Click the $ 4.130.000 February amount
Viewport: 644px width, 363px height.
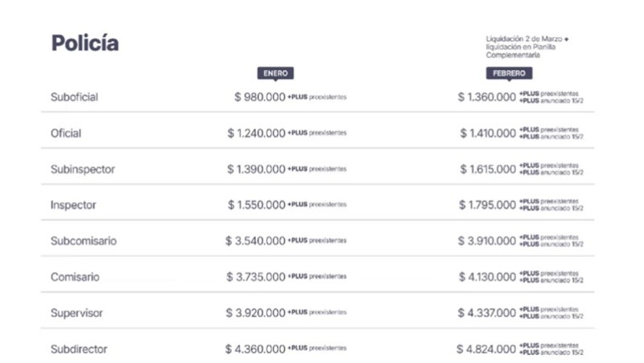(487, 277)
